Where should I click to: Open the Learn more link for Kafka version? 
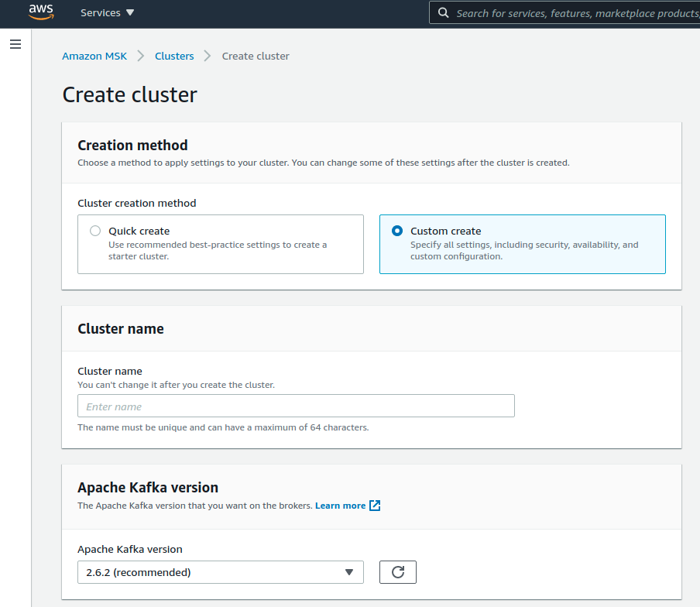(x=340, y=506)
